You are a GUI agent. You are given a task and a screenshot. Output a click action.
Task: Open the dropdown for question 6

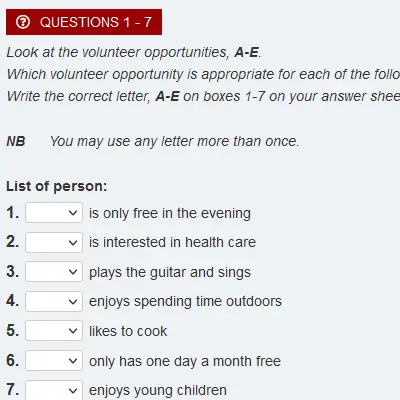[54, 360]
